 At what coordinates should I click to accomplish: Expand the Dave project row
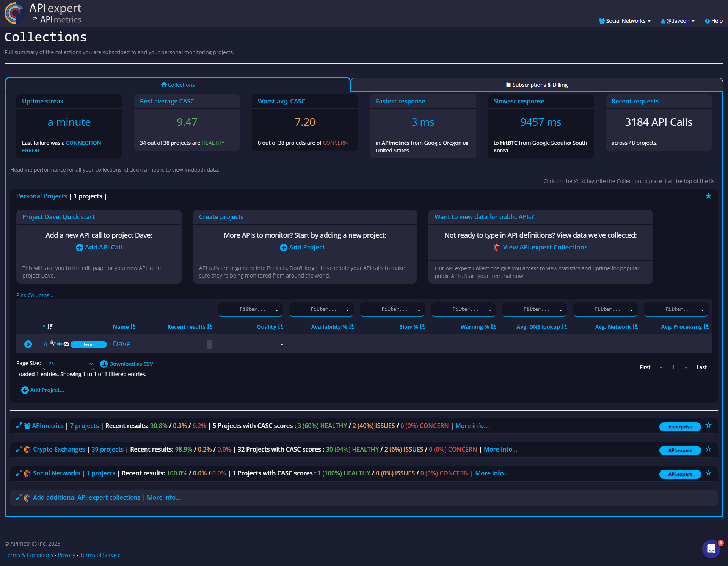click(x=28, y=344)
